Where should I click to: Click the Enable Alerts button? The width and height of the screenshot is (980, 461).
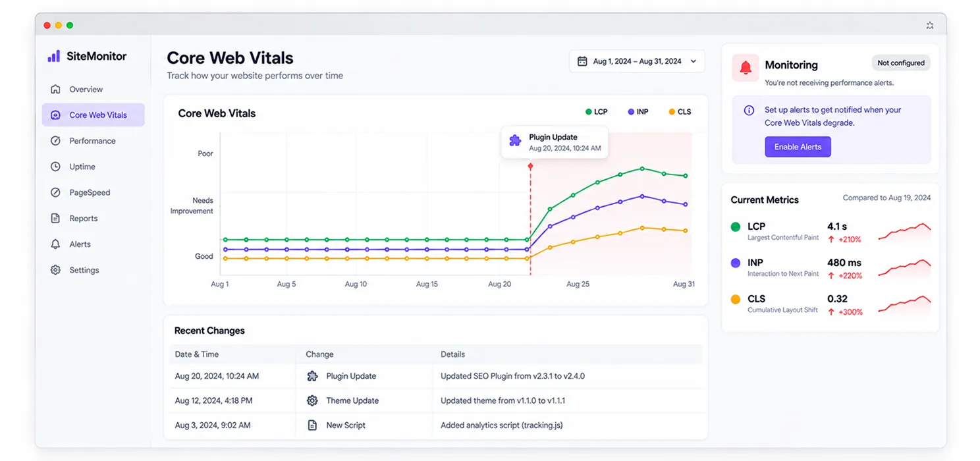pos(798,147)
